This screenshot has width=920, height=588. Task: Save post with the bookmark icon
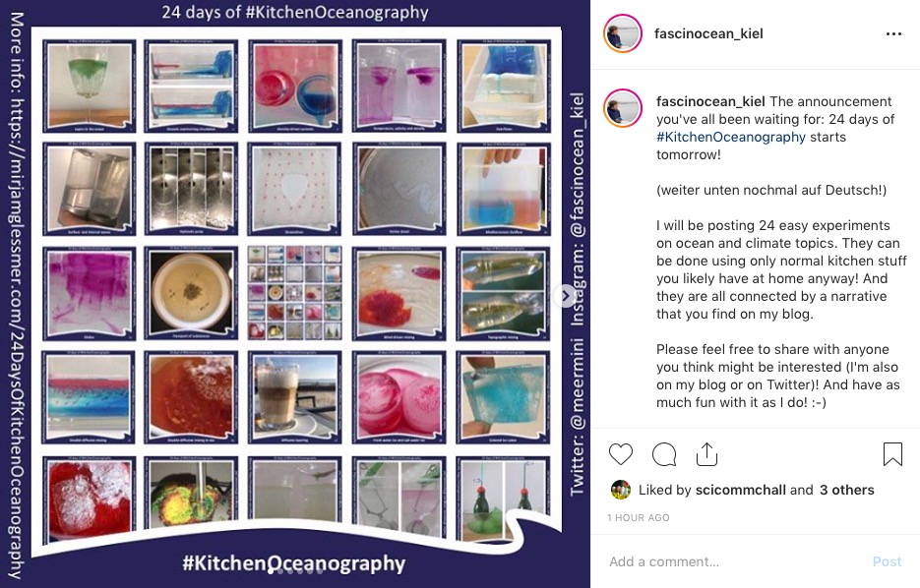[x=892, y=454]
